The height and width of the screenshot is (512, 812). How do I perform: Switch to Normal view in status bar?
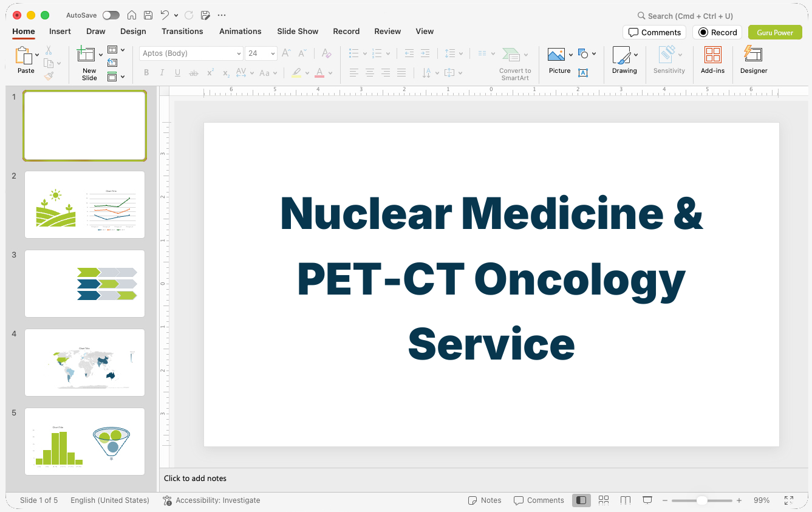[x=581, y=500]
